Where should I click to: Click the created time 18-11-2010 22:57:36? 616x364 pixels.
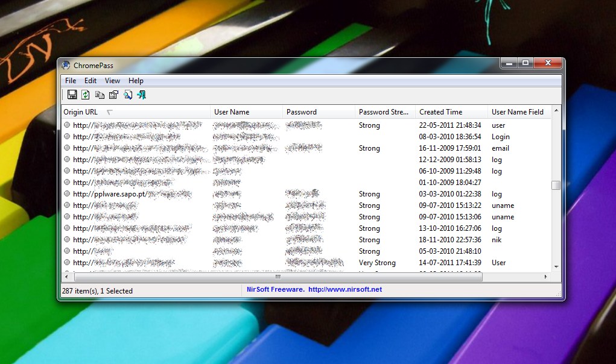point(450,240)
